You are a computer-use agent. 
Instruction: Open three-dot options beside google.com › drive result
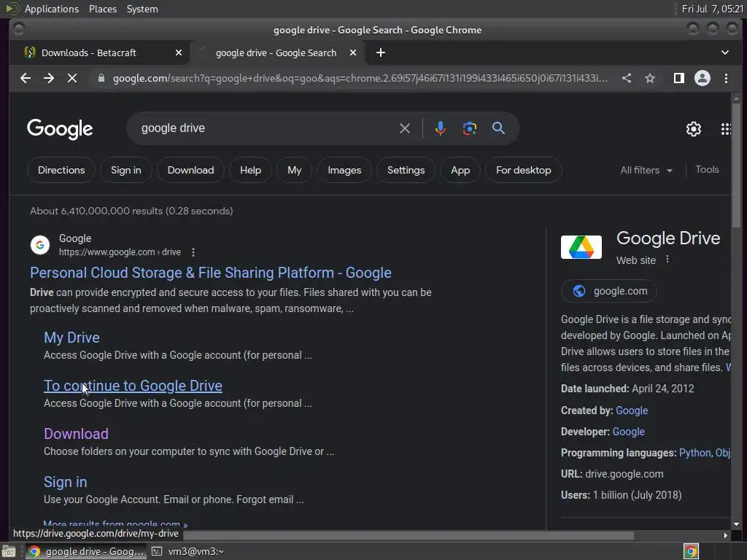193,252
